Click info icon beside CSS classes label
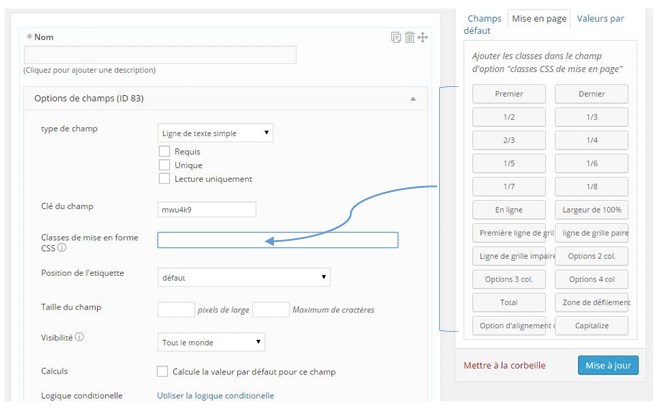Image resolution: width=661 pixels, height=408 pixels. coord(62,248)
